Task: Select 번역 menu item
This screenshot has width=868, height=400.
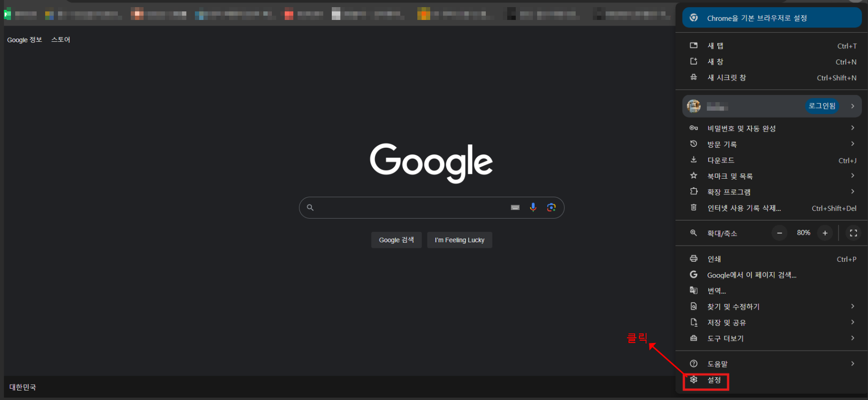Action: (772, 291)
